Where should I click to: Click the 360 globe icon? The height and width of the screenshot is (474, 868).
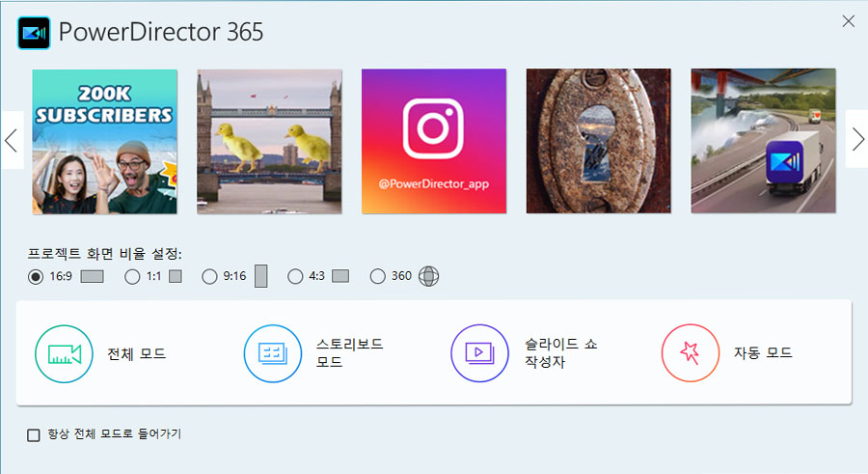click(x=428, y=276)
